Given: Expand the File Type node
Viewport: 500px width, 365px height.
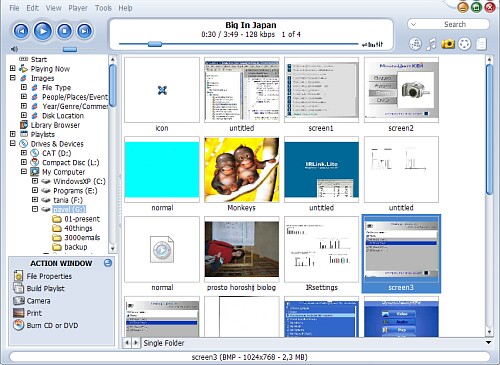Looking at the screenshot, I should [x=24, y=87].
